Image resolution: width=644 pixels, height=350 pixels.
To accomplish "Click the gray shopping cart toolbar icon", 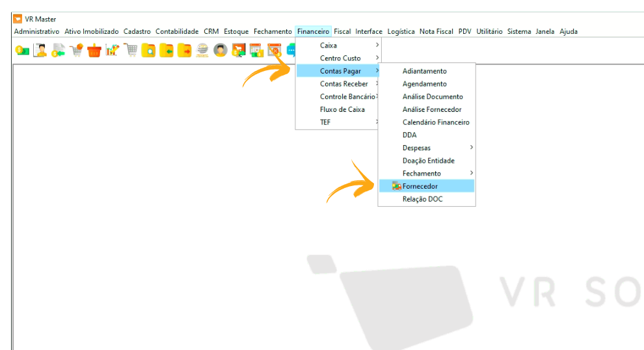I will pos(131,50).
